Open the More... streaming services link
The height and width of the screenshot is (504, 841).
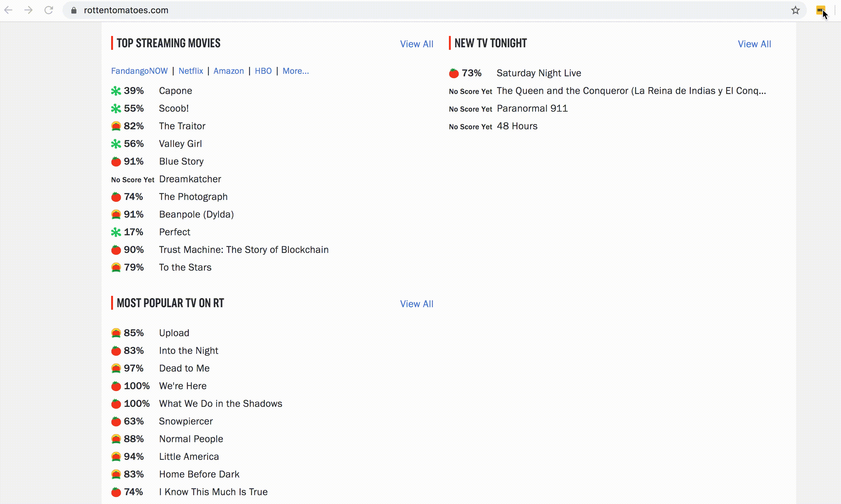click(x=296, y=71)
